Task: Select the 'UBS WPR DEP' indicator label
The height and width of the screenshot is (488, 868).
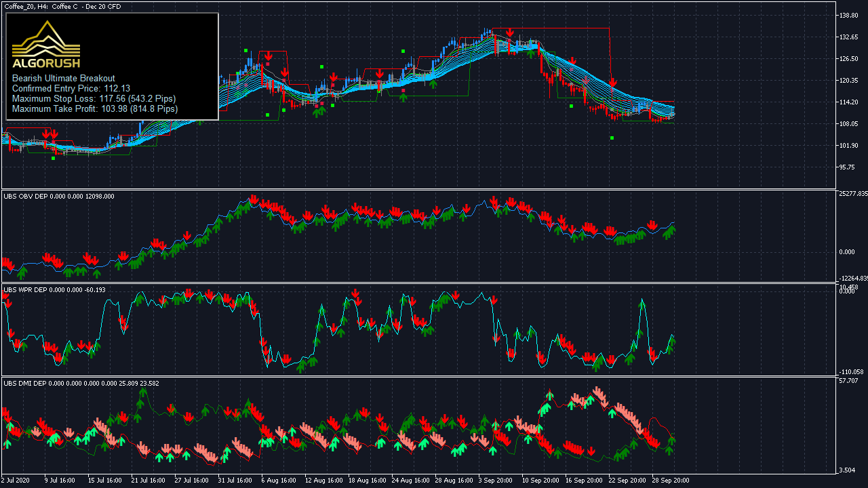Action: coord(26,289)
